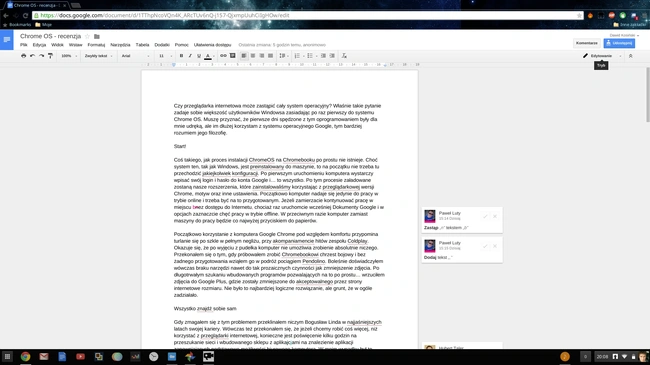Screen dimensions: 650x365
Task: Click the Print icon in the Docs toolbar
Action: coord(23,56)
